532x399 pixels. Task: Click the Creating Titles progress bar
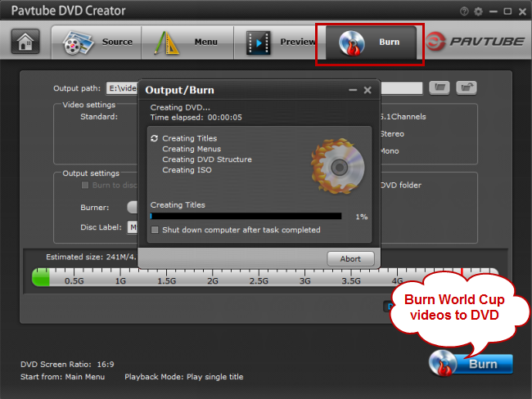point(246,217)
